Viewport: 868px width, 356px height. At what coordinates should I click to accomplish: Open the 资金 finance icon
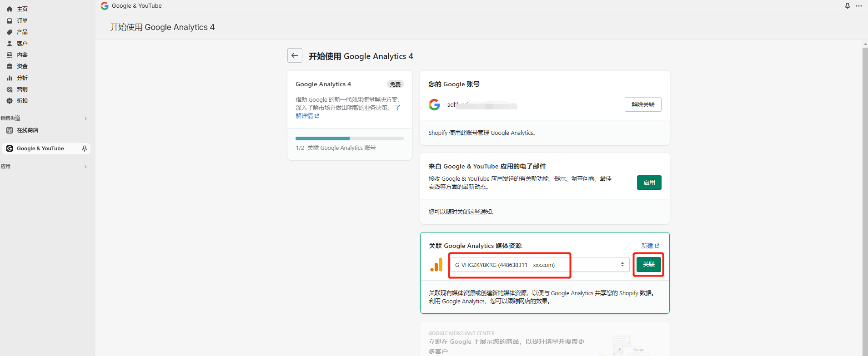[x=10, y=66]
